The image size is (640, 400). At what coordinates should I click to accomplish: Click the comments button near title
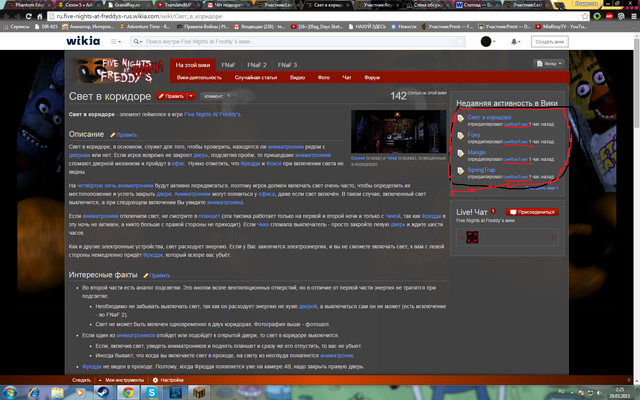(x=217, y=96)
